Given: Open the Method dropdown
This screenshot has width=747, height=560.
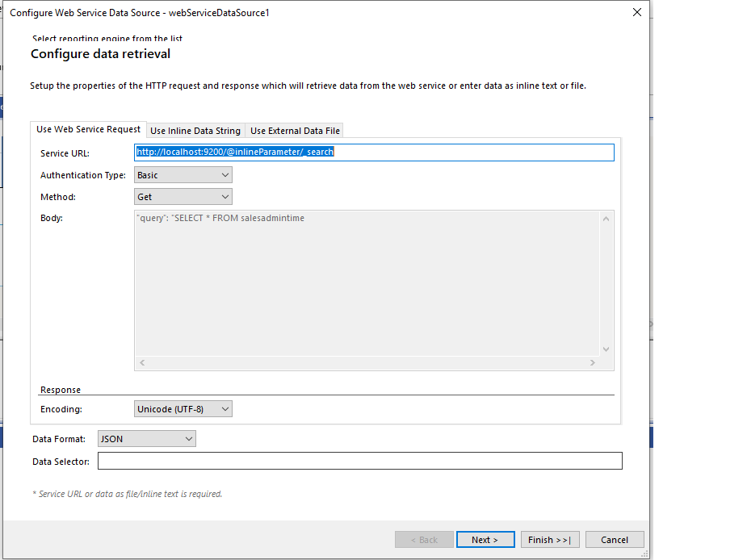Looking at the screenshot, I should pos(183,197).
